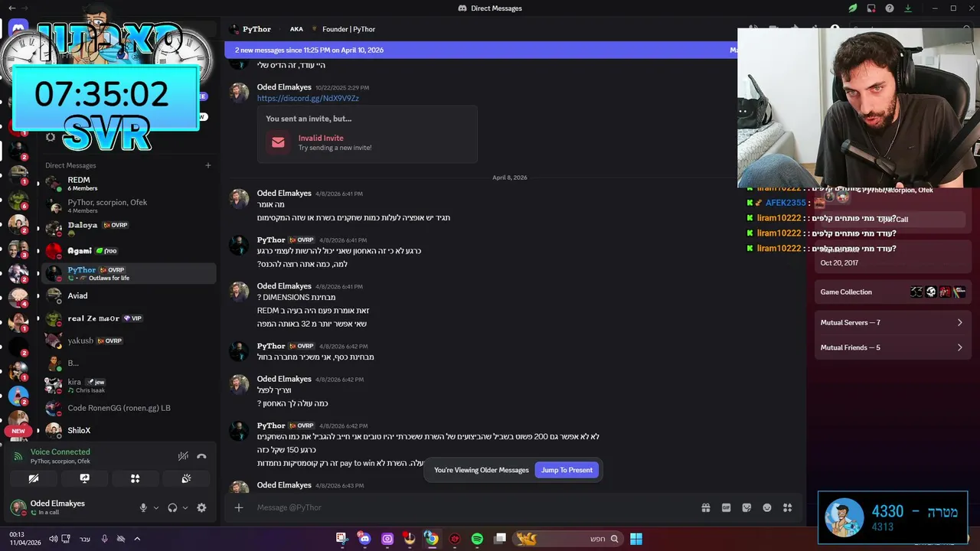
Task: Open the discord.gg/NdX9V9Zz invite link
Action: tap(308, 98)
